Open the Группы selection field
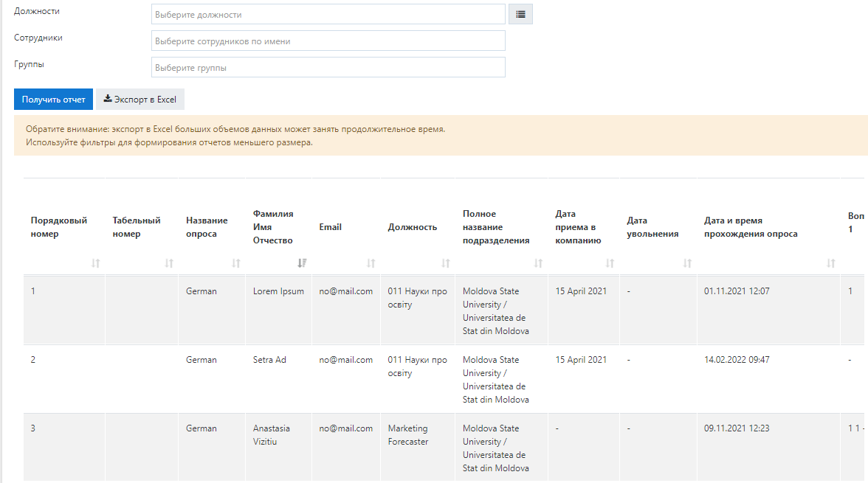 click(x=328, y=68)
